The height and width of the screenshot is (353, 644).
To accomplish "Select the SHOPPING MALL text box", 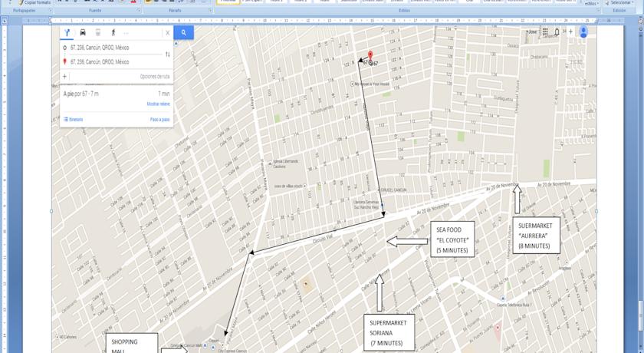I will click(x=132, y=343).
